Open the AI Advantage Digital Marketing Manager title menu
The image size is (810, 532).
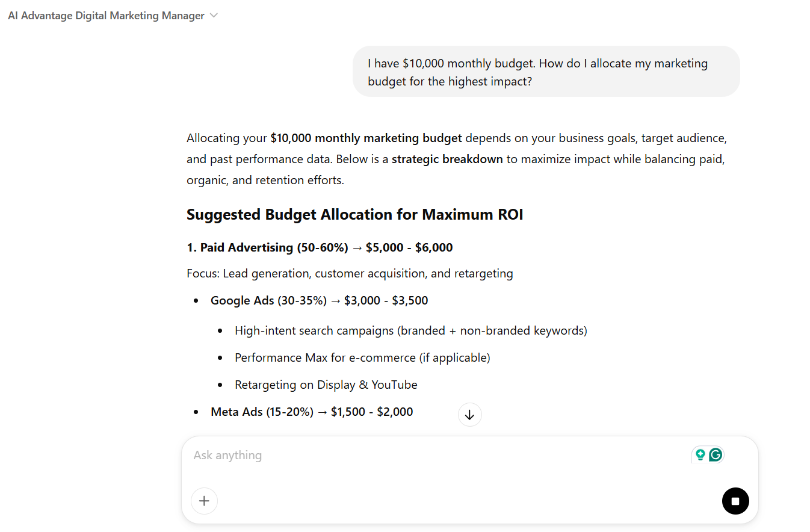point(106,16)
